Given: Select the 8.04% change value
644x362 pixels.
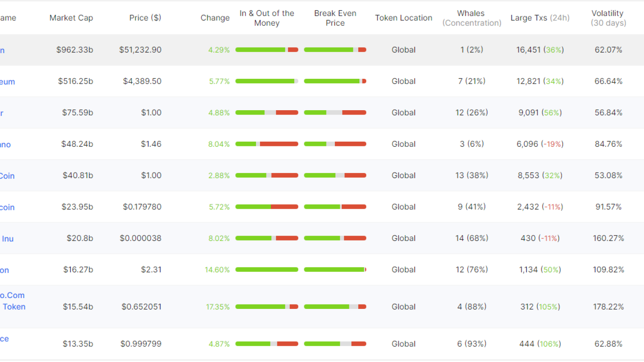Looking at the screenshot, I should tap(219, 144).
